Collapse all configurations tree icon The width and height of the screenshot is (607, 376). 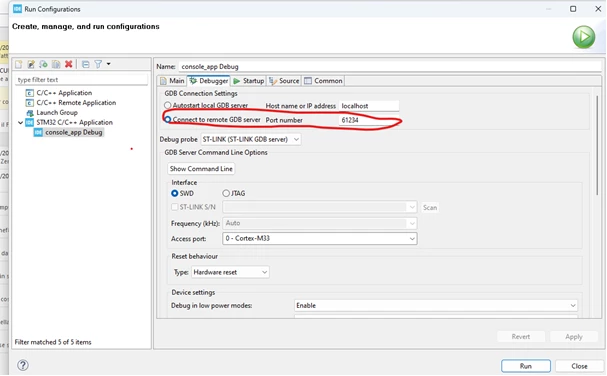[x=86, y=64]
